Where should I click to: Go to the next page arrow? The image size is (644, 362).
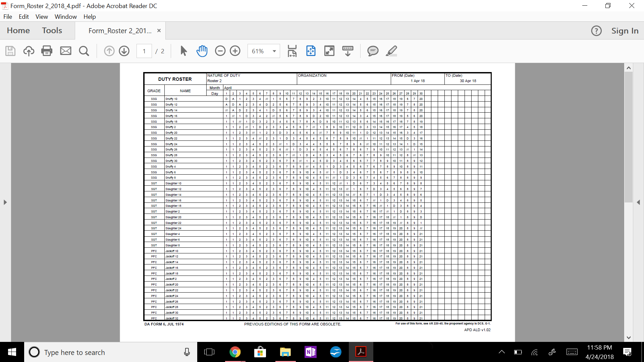pos(124,51)
